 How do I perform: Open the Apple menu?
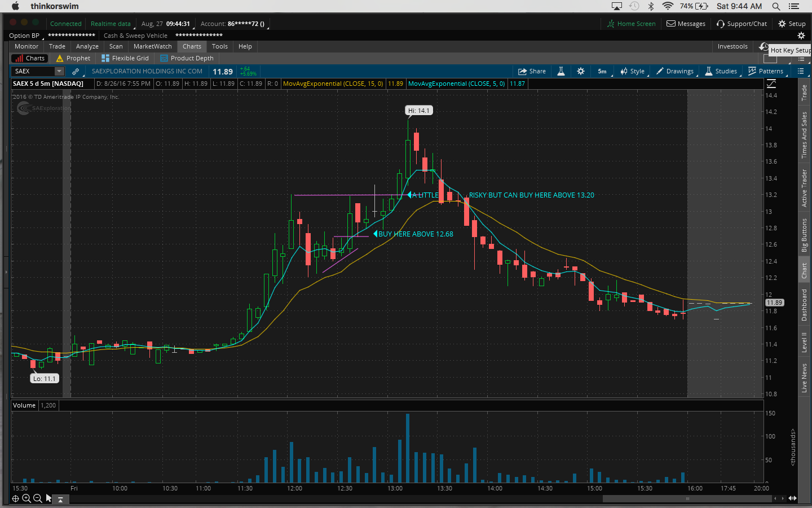coord(15,6)
